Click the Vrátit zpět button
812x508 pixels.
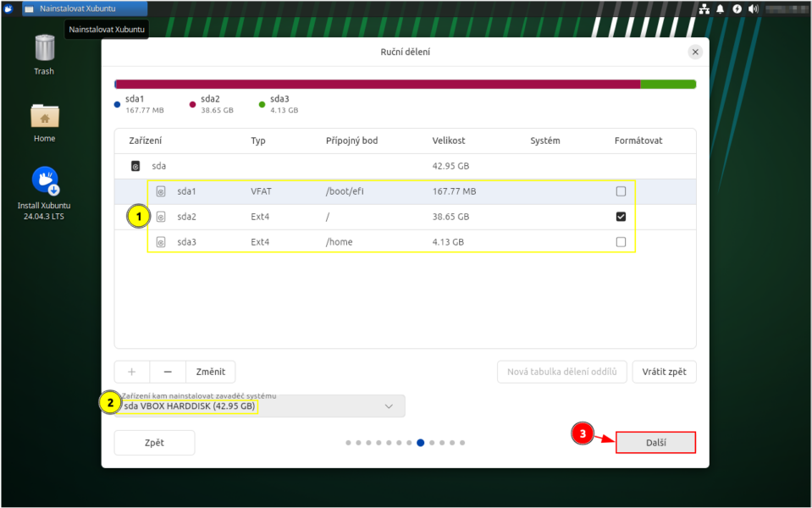[664, 372]
